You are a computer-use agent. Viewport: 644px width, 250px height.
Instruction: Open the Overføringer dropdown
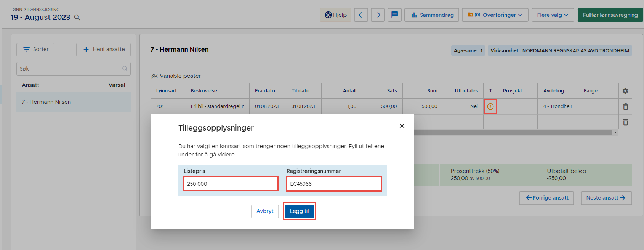click(495, 15)
